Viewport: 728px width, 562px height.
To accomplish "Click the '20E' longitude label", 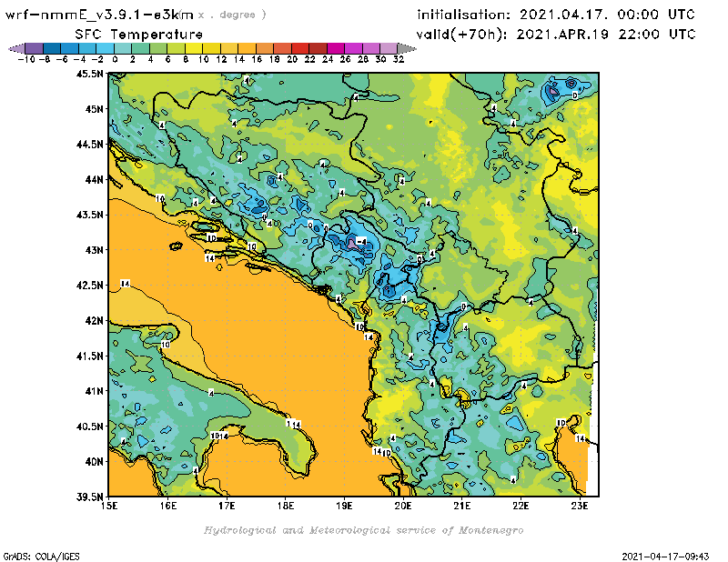I will (x=403, y=506).
